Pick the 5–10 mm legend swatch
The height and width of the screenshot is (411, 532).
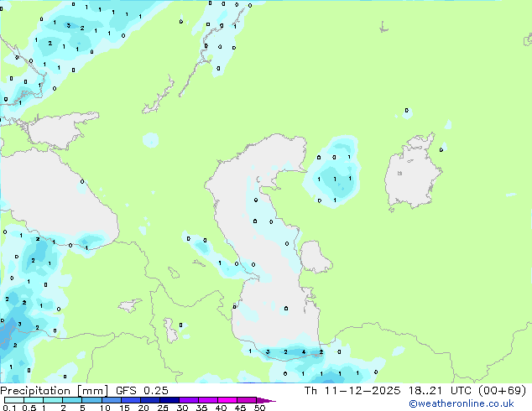(91, 400)
